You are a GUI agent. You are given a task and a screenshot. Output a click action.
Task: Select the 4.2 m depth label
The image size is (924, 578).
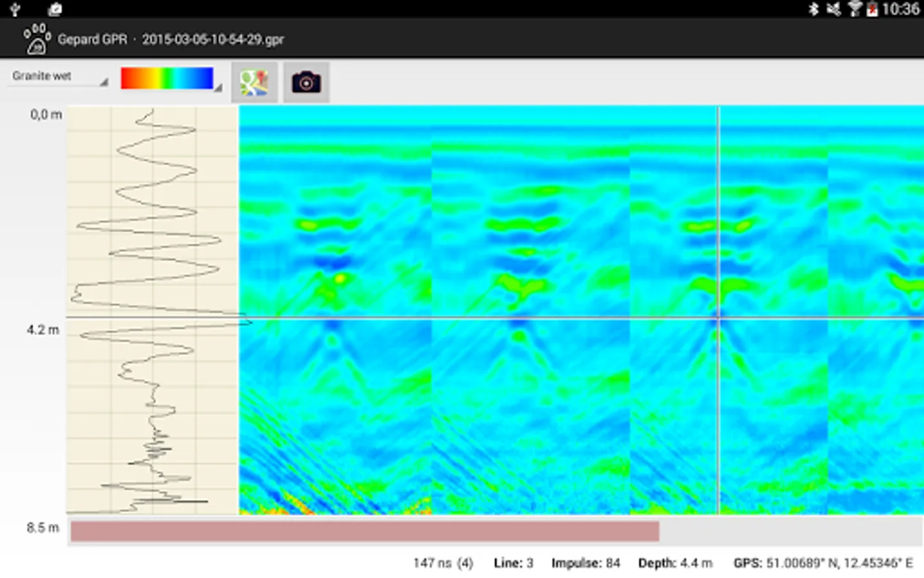43,329
